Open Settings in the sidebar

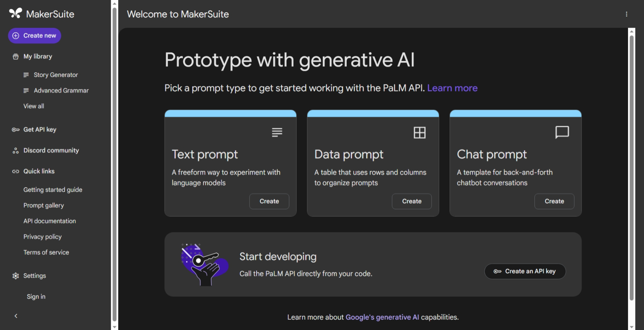35,276
